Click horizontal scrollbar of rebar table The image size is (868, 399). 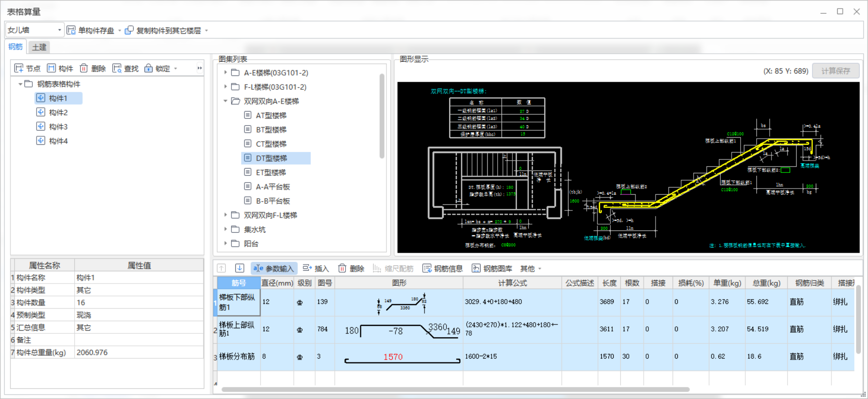[455, 389]
